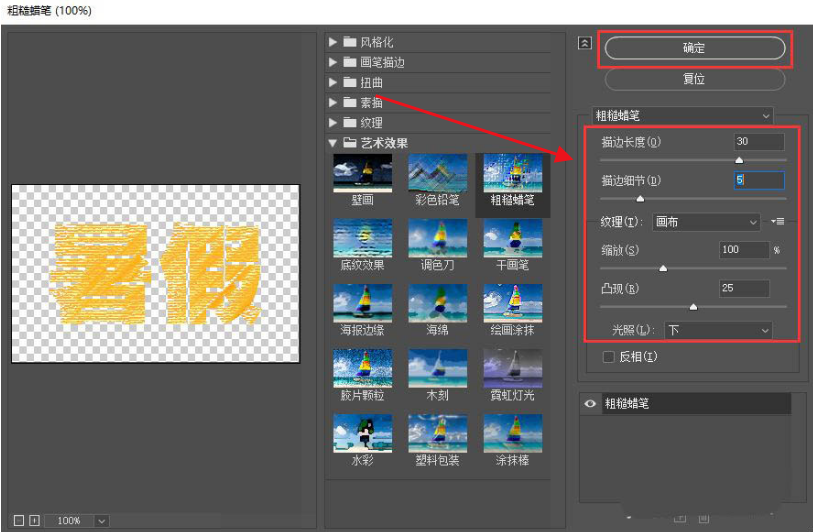Viewport: 813px width, 532px height.
Task: Click the small square zoom-out icon
Action: coord(19,520)
